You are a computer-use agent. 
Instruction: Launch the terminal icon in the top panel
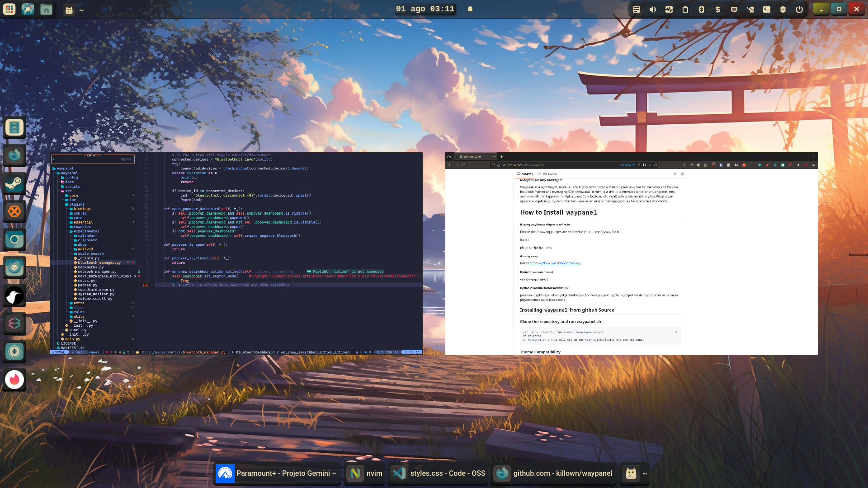(x=767, y=9)
